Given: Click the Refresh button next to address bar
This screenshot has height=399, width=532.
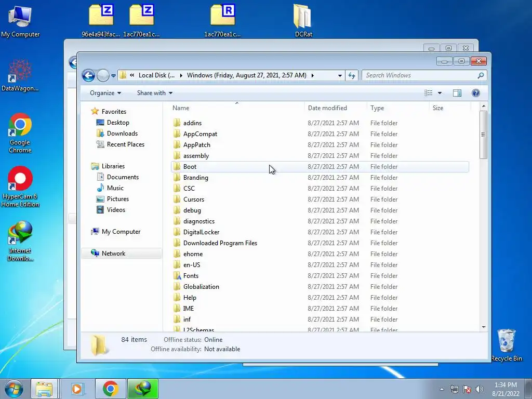Looking at the screenshot, I should (x=352, y=75).
